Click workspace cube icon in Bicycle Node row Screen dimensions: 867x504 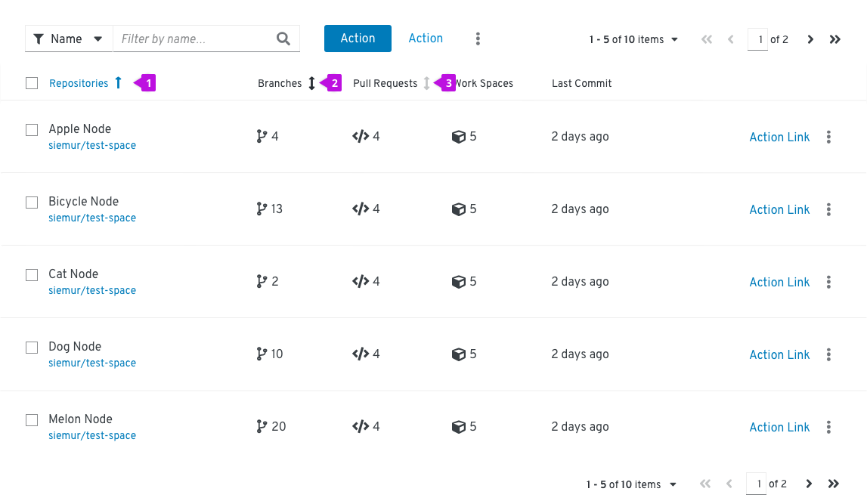[458, 209]
